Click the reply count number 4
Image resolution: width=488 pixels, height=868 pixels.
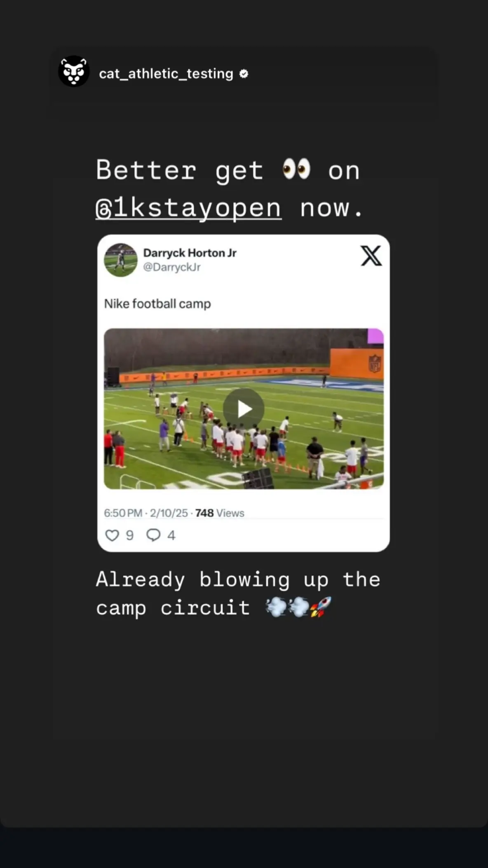171,535
